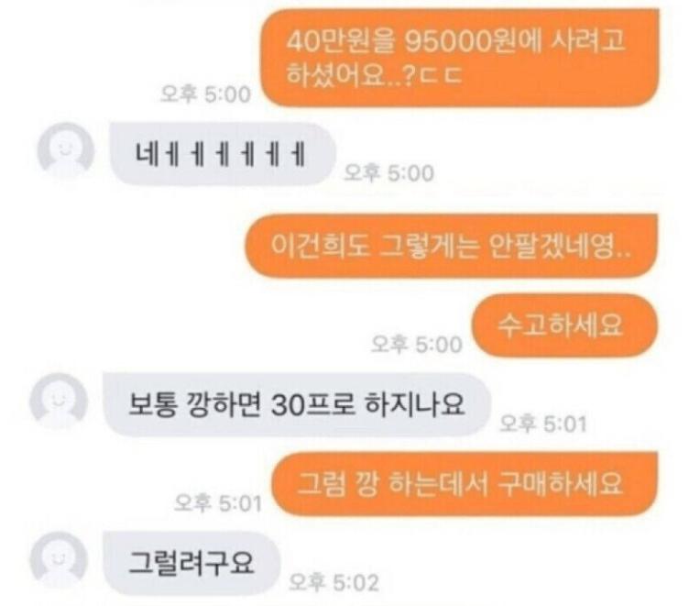Click the 오후 5:00 timestamp beside 수고하세요
Image resolution: width=700 pixels, height=606 pixels.
pyautogui.click(x=417, y=345)
